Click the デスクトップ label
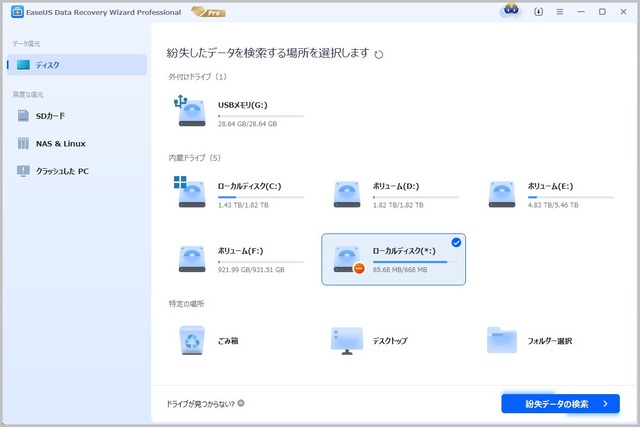Viewport: 640px width, 427px height. [x=390, y=341]
